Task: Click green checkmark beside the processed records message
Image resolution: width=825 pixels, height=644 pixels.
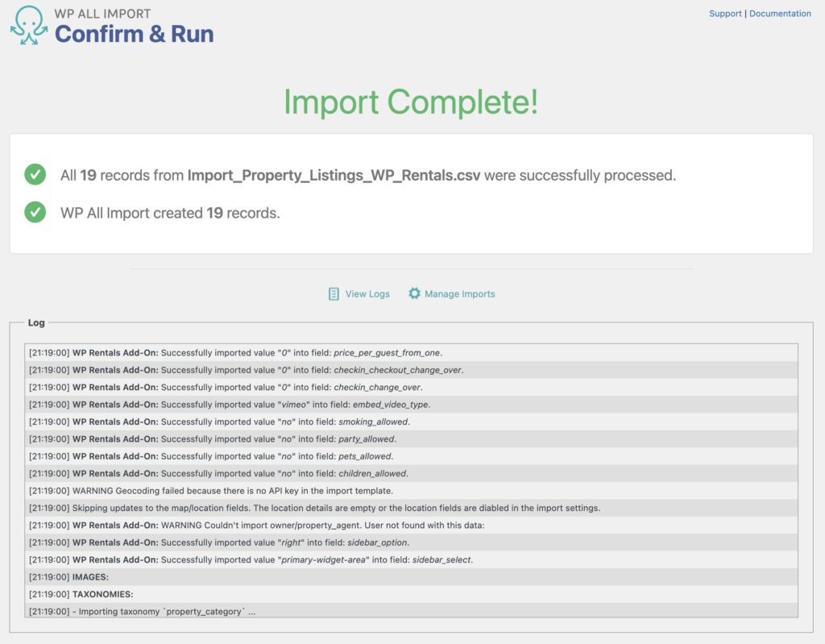Action: [35, 175]
